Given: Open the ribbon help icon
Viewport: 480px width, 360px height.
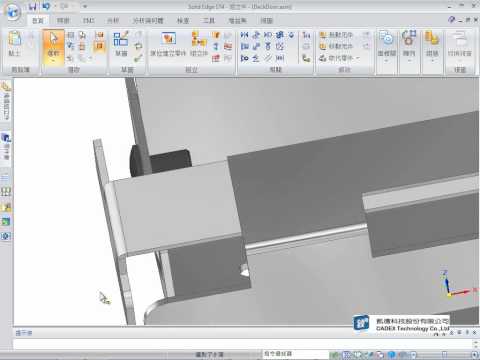Looking at the screenshot, I should 451,20.
